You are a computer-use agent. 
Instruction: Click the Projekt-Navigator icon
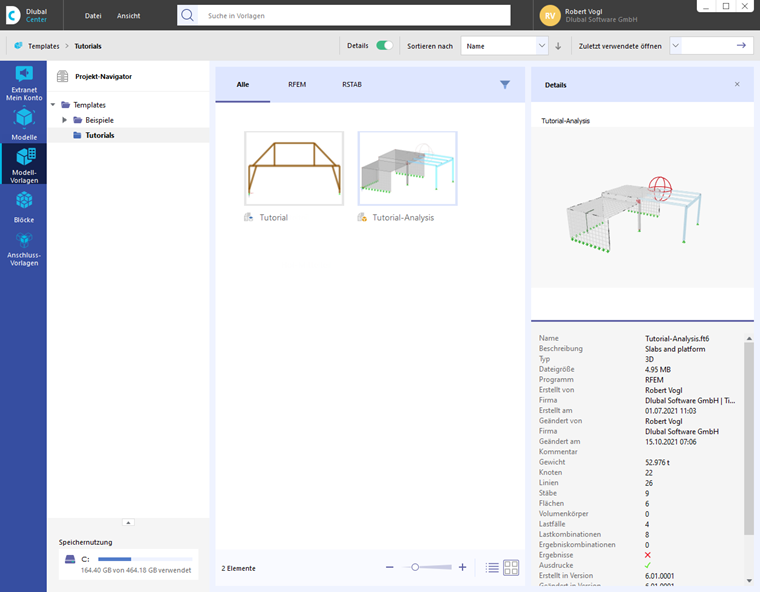pyautogui.click(x=63, y=76)
